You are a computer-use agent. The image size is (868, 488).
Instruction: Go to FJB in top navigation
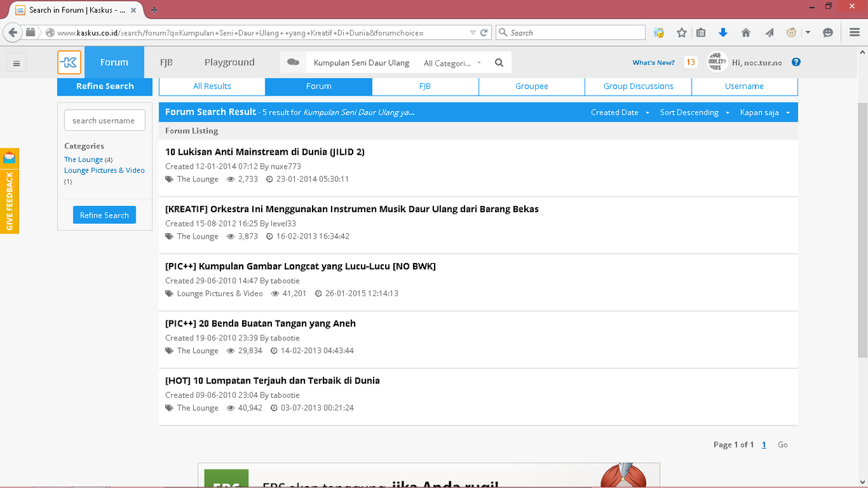tap(166, 62)
